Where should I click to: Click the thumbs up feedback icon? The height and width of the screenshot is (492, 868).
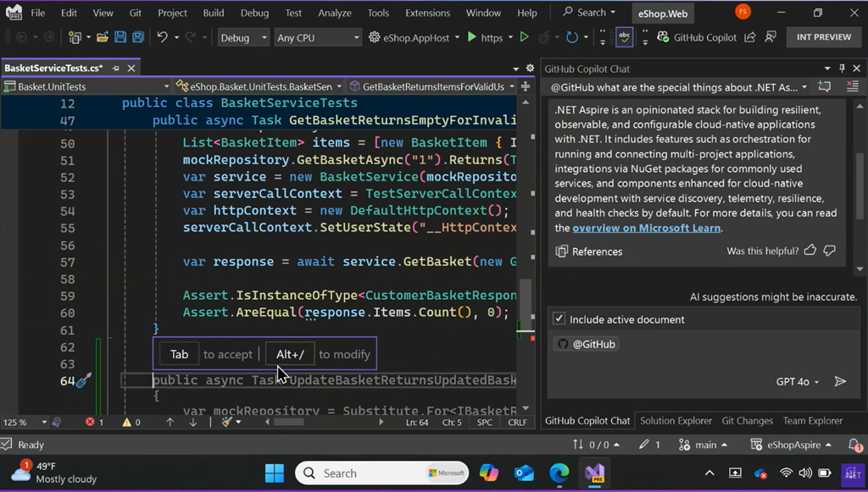[810, 251]
